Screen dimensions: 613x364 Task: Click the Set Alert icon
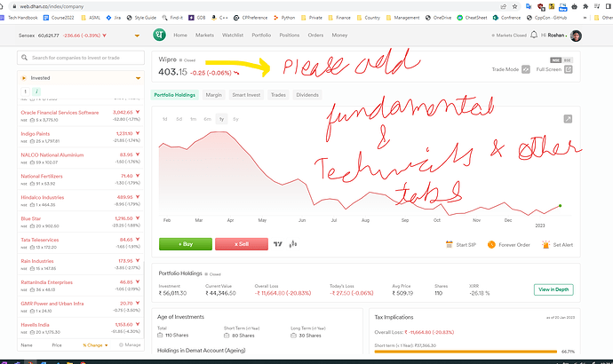coord(545,244)
